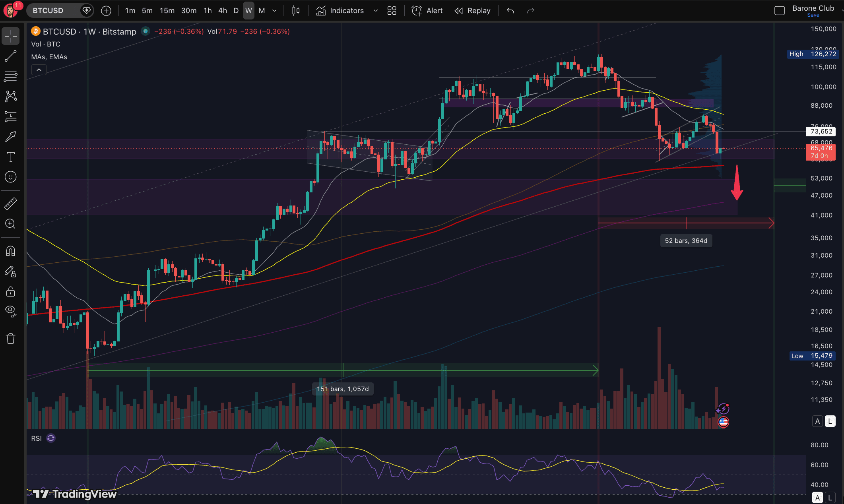Click the market status dot indicator
Screen dimensions: 844x504
[146, 31]
